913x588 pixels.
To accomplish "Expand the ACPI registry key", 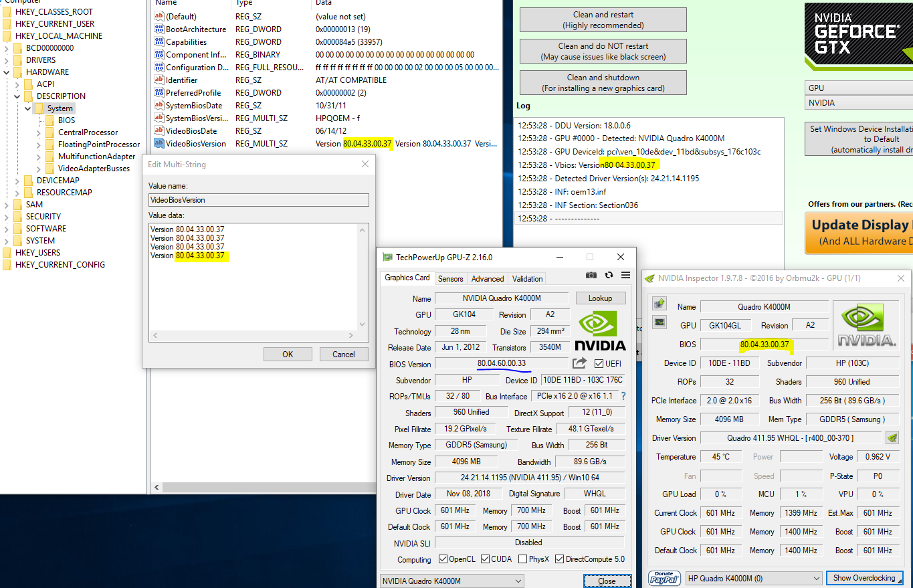I will click(17, 84).
